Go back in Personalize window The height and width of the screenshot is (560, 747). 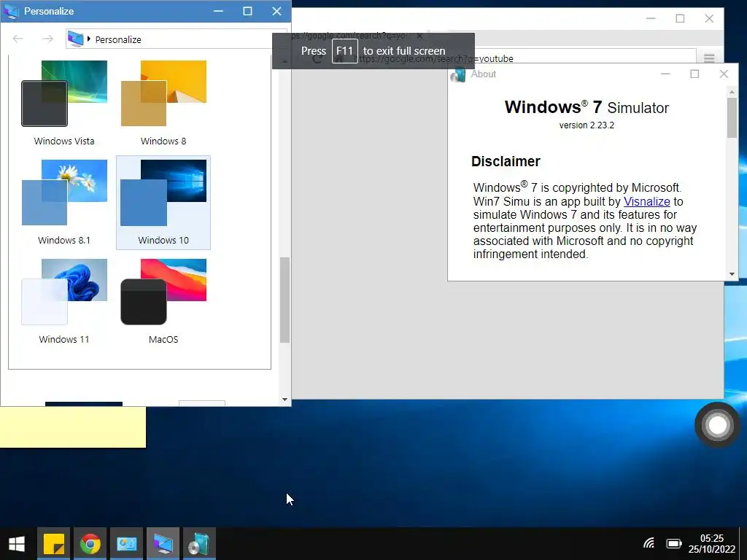pos(18,39)
